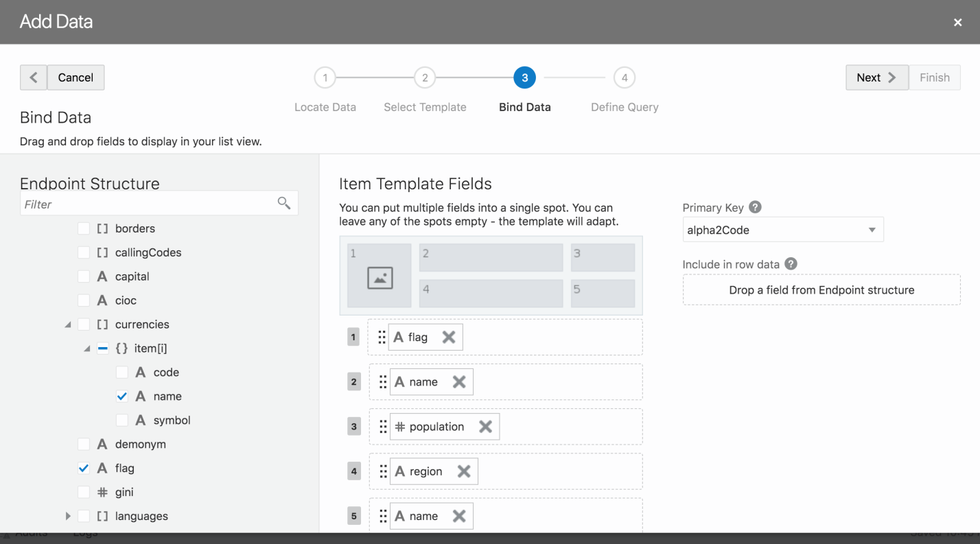Remove the region field from slot 4
The height and width of the screenshot is (544, 980).
pyautogui.click(x=464, y=471)
